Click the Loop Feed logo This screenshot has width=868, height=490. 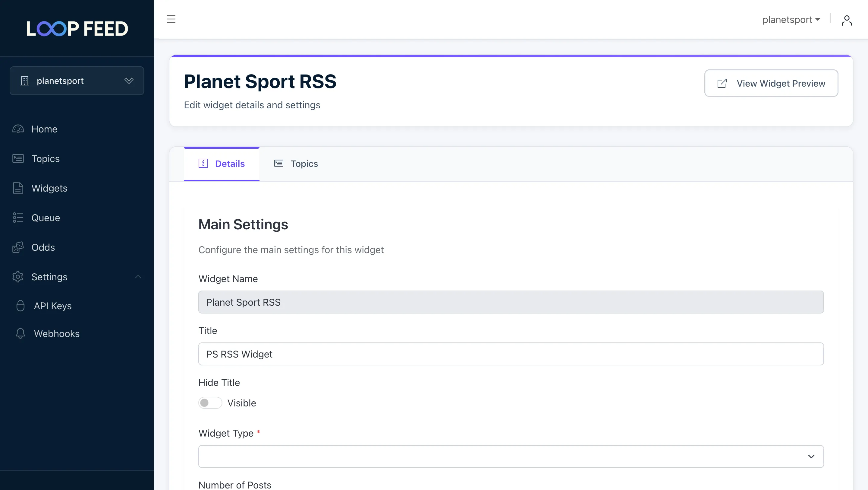(x=77, y=29)
